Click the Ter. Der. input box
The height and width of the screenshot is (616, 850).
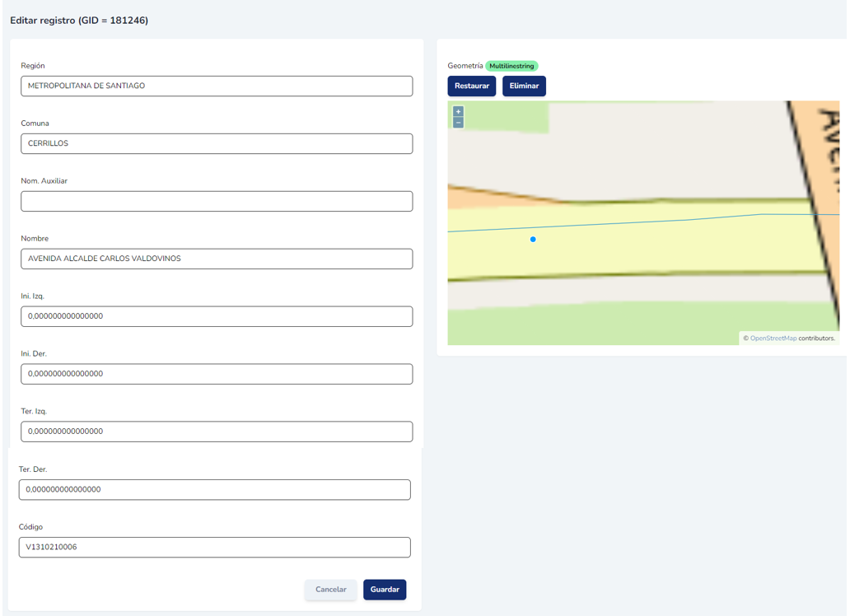point(214,489)
